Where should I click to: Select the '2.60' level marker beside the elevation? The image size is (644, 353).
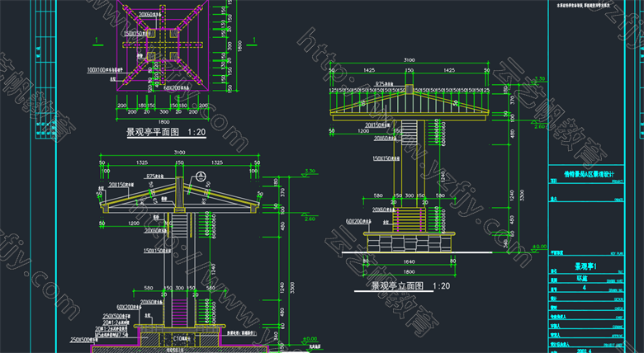click(x=539, y=126)
